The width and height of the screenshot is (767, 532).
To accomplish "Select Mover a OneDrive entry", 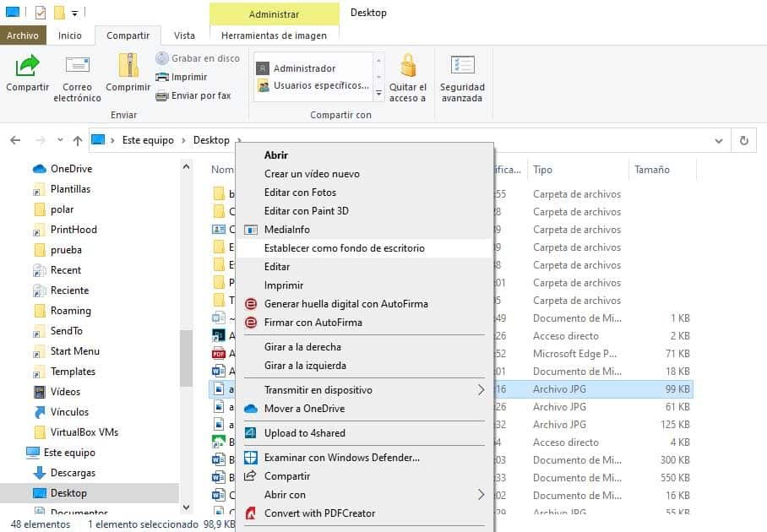I will tap(364, 409).
